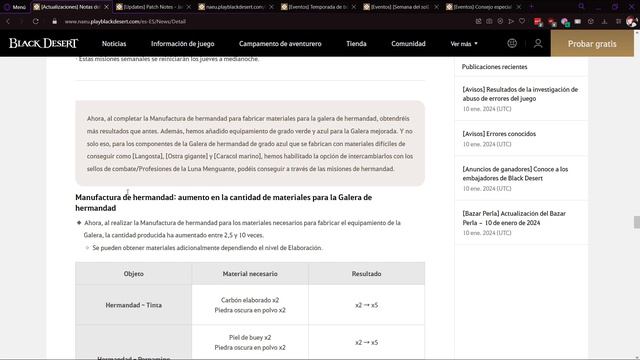
Task: Click the snapshot camera icon
Action: click(x=489, y=21)
